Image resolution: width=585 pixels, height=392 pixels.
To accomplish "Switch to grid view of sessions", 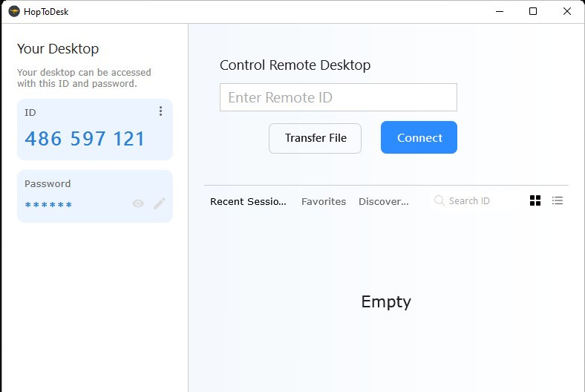I will click(535, 200).
